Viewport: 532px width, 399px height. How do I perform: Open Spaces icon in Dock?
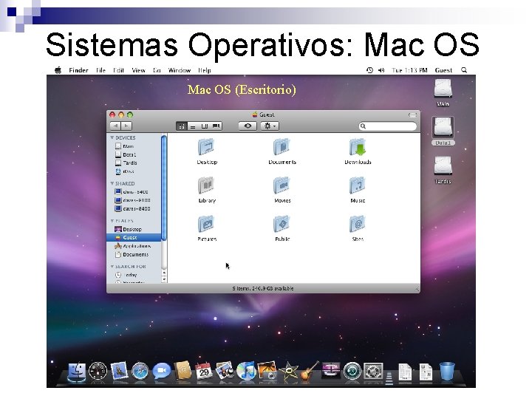click(x=331, y=370)
